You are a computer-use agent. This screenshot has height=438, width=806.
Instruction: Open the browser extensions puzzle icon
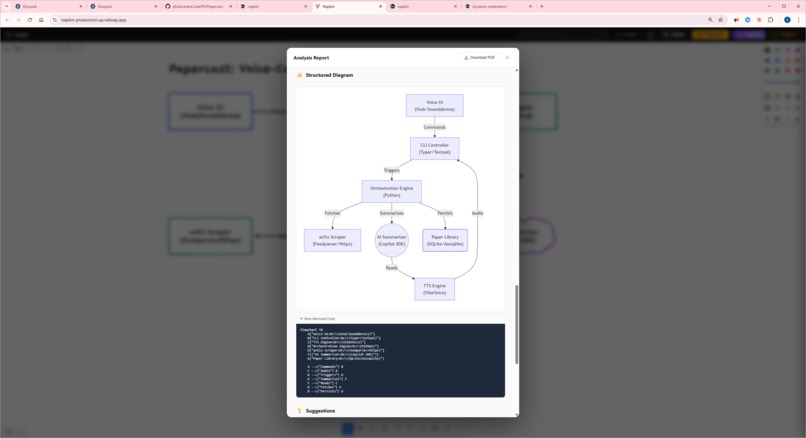pyautogui.click(x=771, y=20)
